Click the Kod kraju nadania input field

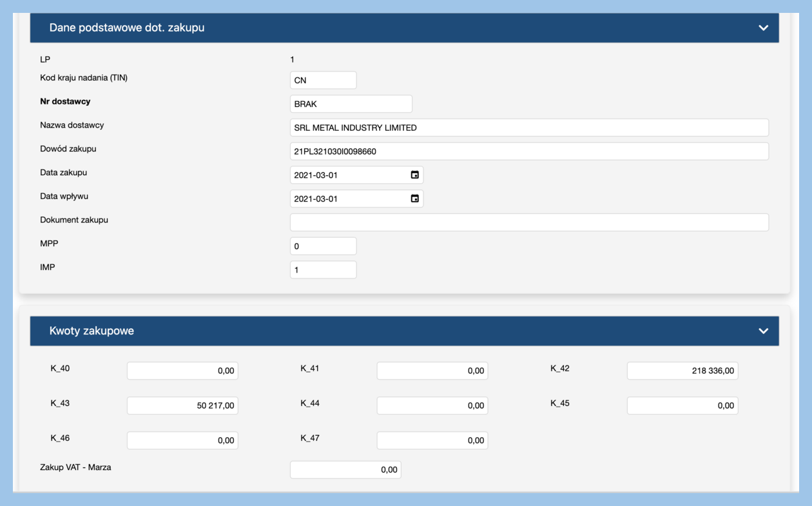(323, 81)
